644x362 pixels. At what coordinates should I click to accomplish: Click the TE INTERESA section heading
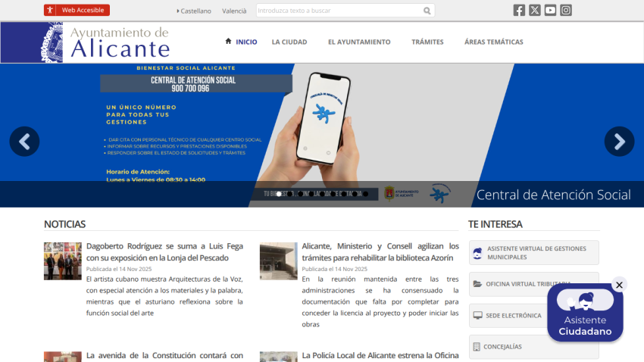coord(496,224)
